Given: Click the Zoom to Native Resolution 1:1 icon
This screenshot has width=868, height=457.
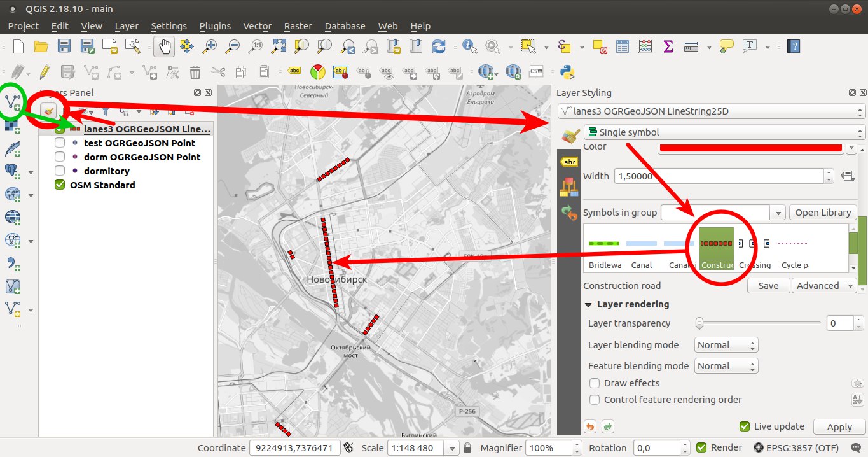Looking at the screenshot, I should click(256, 46).
